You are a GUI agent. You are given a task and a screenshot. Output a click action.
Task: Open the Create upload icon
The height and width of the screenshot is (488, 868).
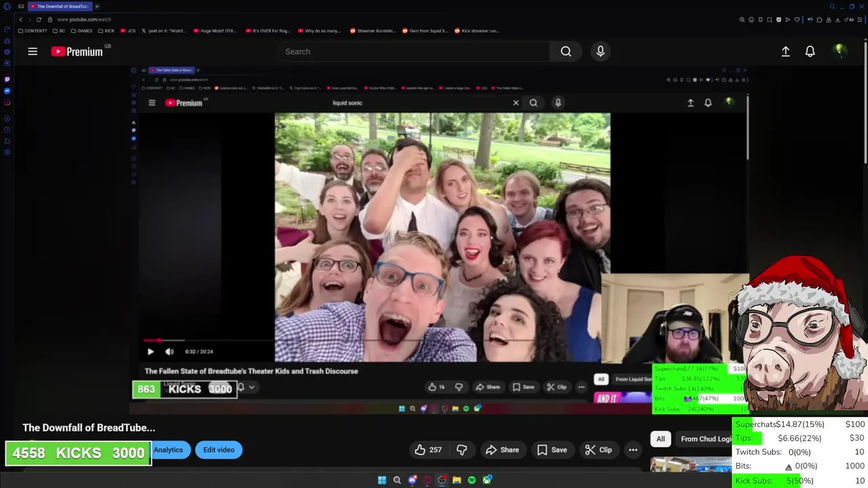(785, 52)
